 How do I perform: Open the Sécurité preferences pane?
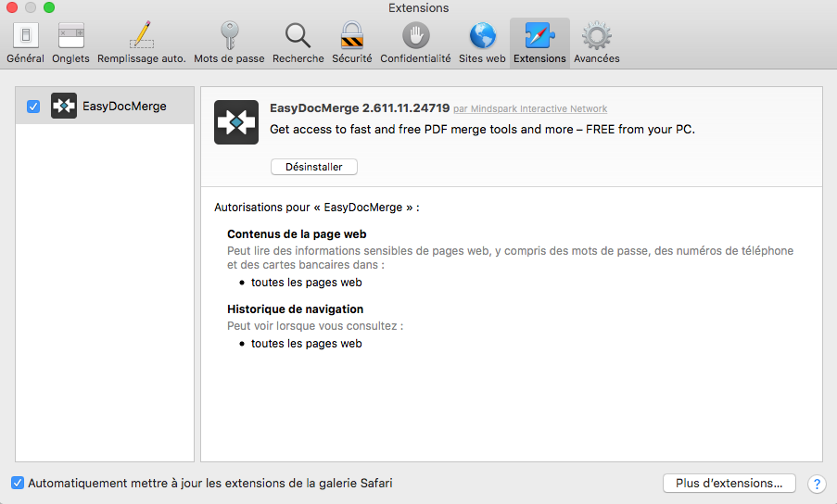coord(352,44)
